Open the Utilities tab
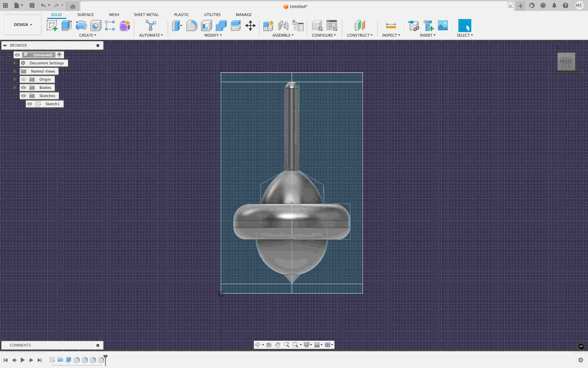The image size is (588, 368). point(212,15)
